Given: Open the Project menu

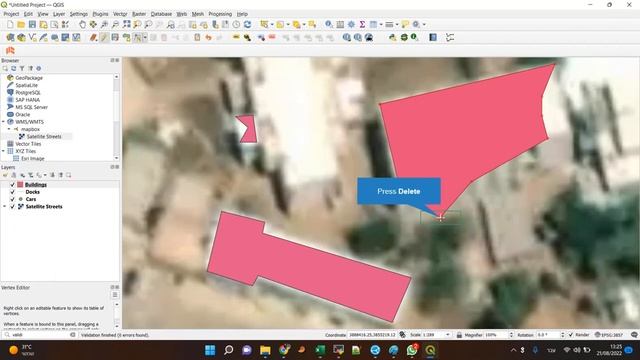Looking at the screenshot, I should [11, 14].
